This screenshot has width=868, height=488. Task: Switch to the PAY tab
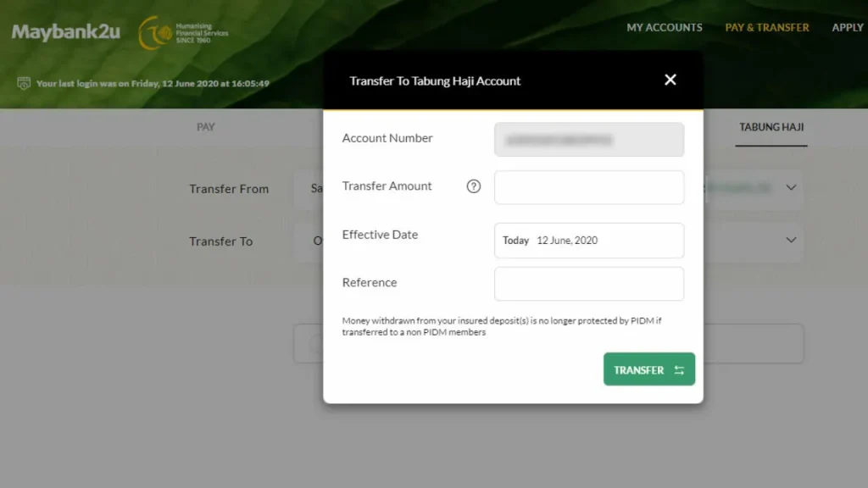[x=206, y=127]
